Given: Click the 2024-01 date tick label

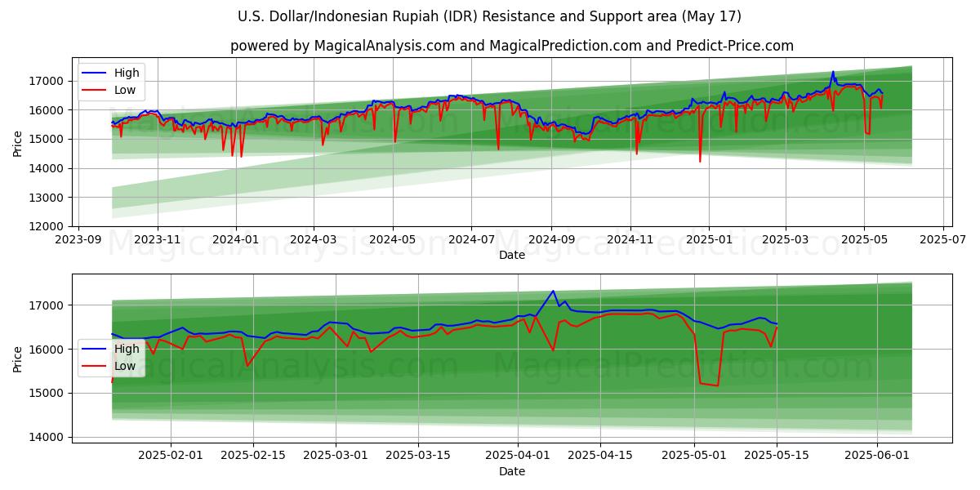Looking at the screenshot, I should pos(235,240).
